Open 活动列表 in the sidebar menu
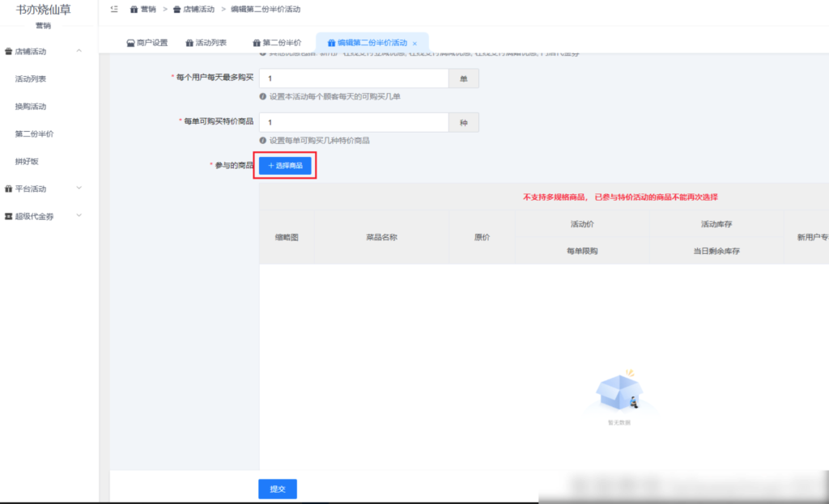829x504 pixels. click(x=31, y=79)
